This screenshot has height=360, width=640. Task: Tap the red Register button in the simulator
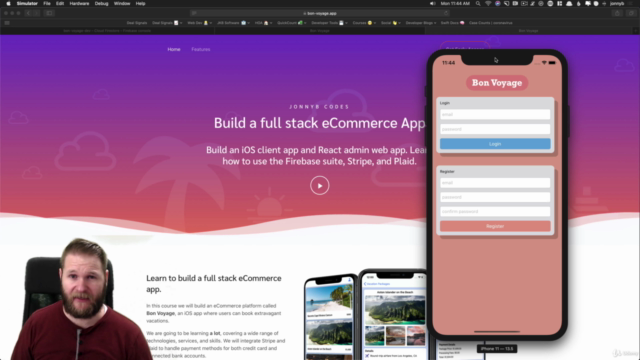click(x=495, y=226)
